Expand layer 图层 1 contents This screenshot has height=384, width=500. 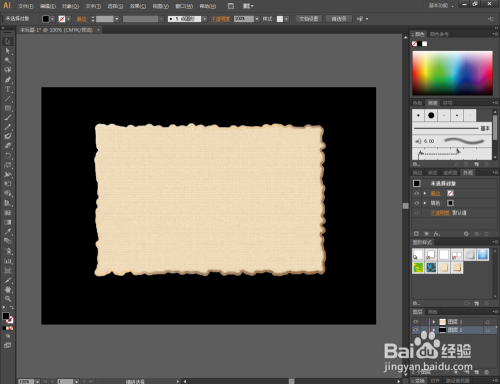pos(434,322)
